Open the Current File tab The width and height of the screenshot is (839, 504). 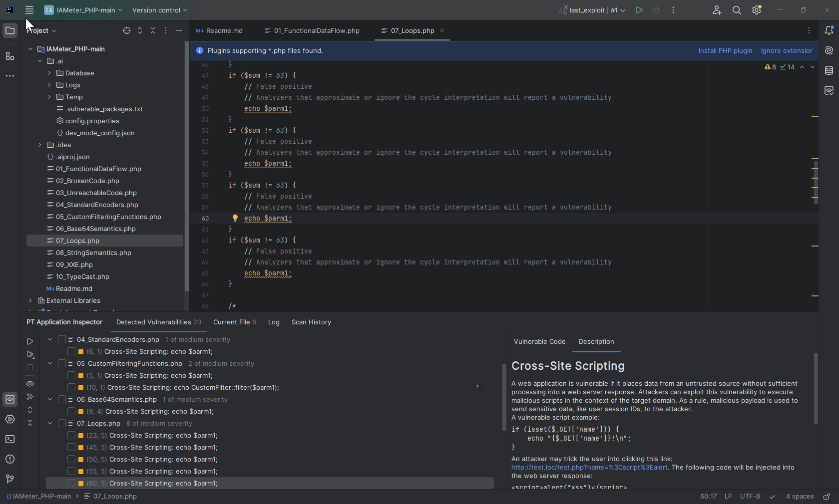pyautogui.click(x=234, y=322)
